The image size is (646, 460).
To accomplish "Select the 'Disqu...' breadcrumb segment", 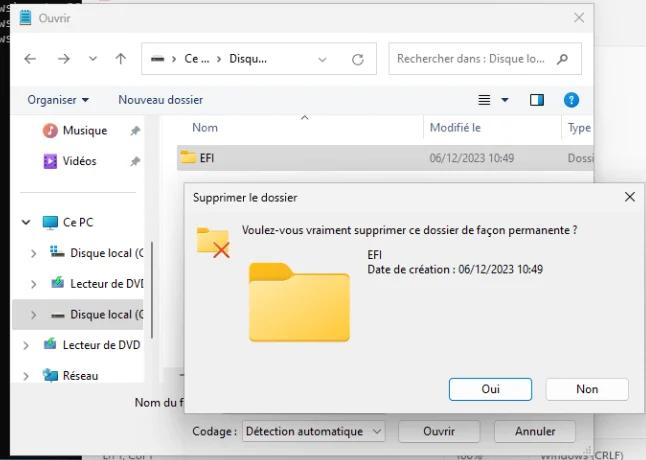I will click(x=248, y=59).
